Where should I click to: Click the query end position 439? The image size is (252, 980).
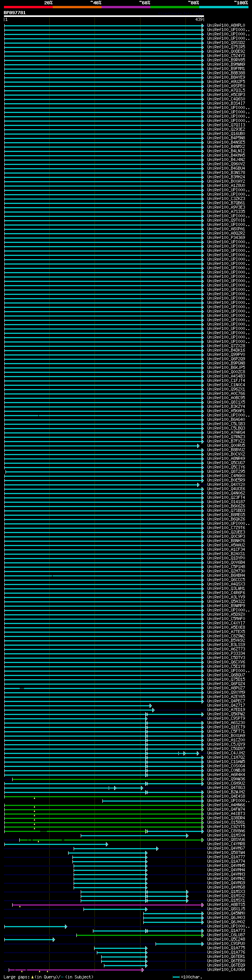(x=199, y=19)
